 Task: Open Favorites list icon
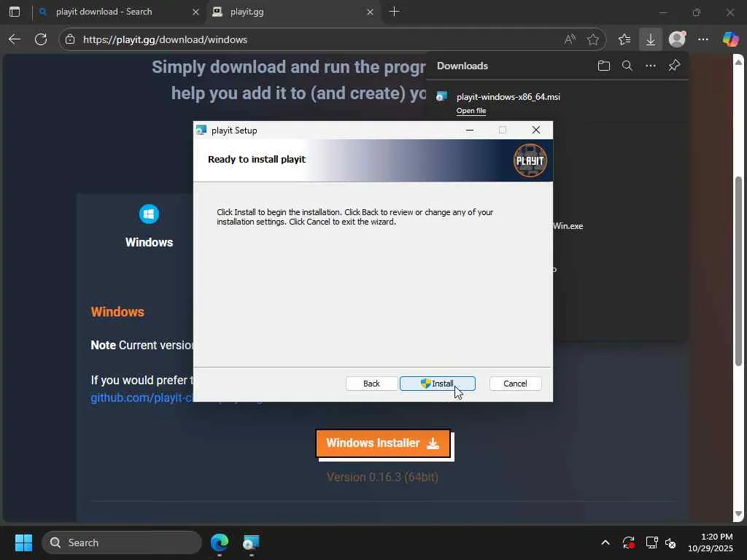(624, 39)
